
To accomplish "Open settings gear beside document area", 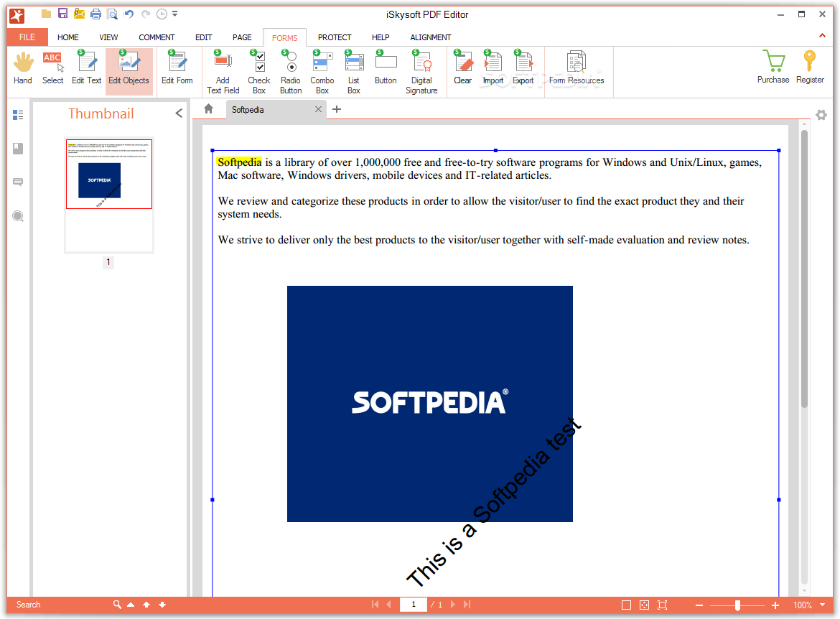I will click(821, 115).
